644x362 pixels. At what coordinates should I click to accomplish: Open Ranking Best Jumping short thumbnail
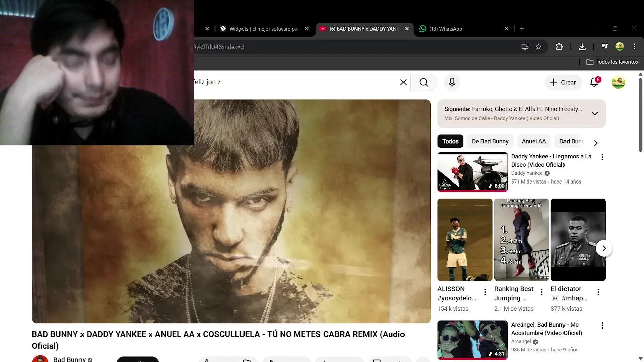click(x=521, y=239)
